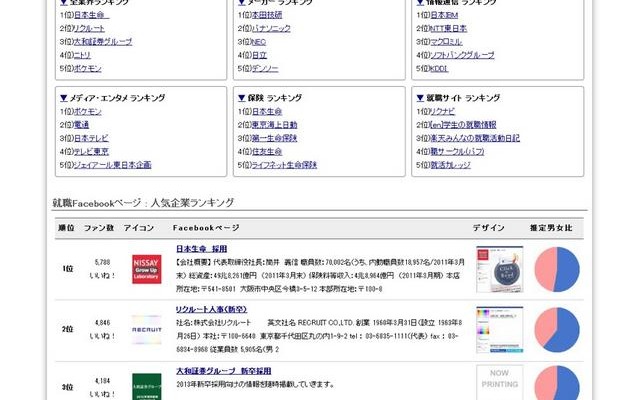Open リクナビ job site ranking link
640x400 pixels.
(442, 111)
